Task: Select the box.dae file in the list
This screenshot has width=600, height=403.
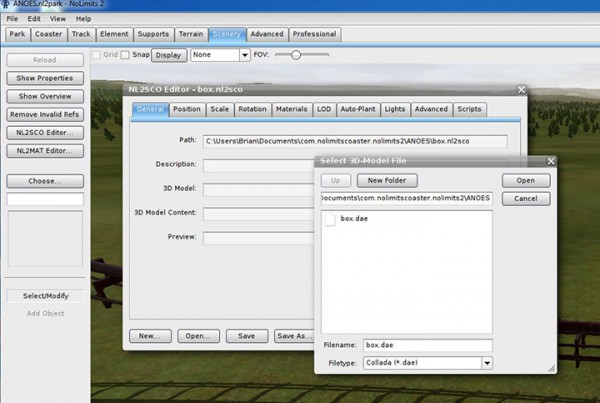Action: tap(354, 218)
